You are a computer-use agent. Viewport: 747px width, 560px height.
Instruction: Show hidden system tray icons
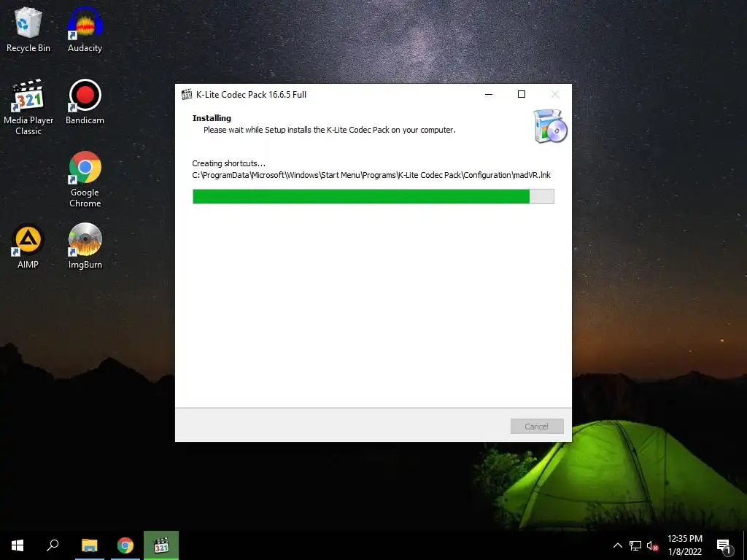(617, 545)
